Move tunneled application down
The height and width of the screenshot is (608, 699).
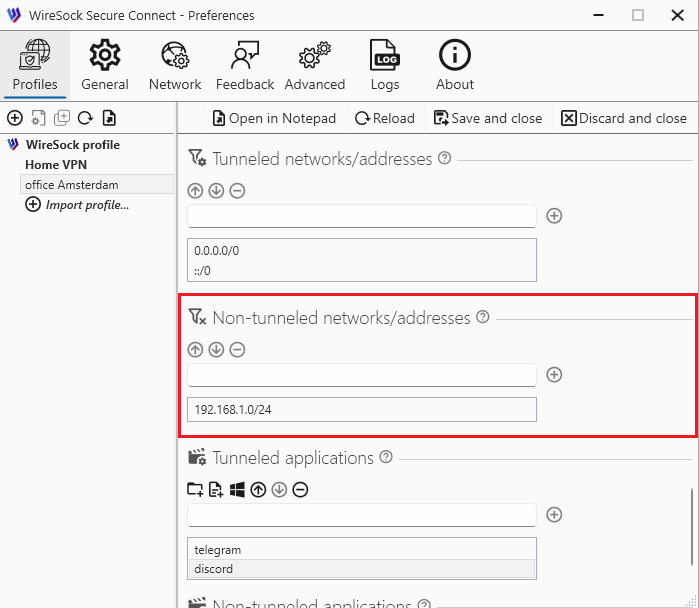pos(279,490)
